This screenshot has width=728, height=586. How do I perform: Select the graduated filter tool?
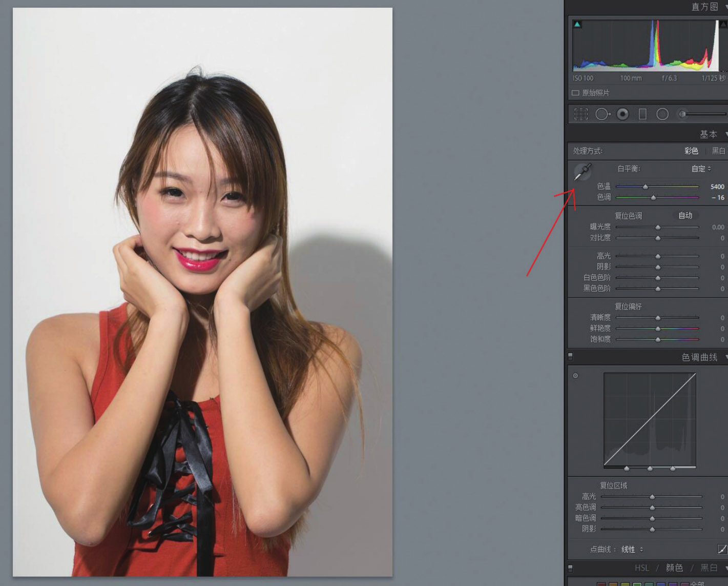click(642, 114)
